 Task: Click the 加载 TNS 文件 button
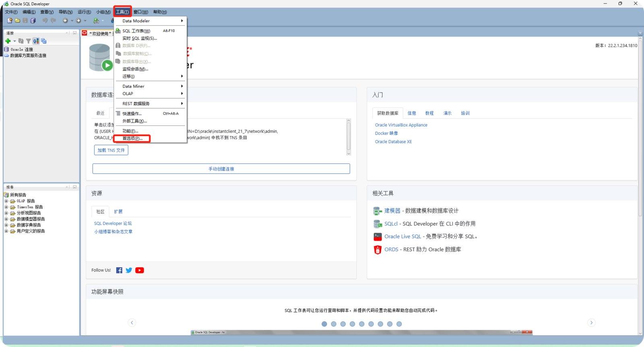click(111, 150)
